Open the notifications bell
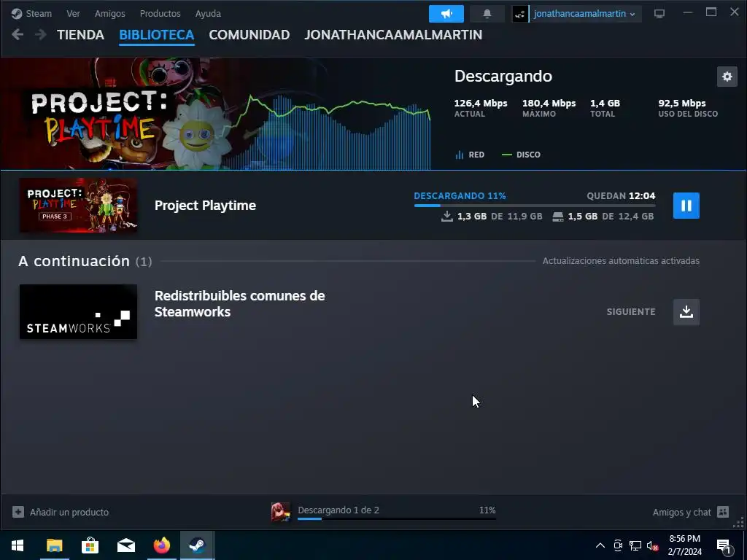747x560 pixels. point(487,14)
